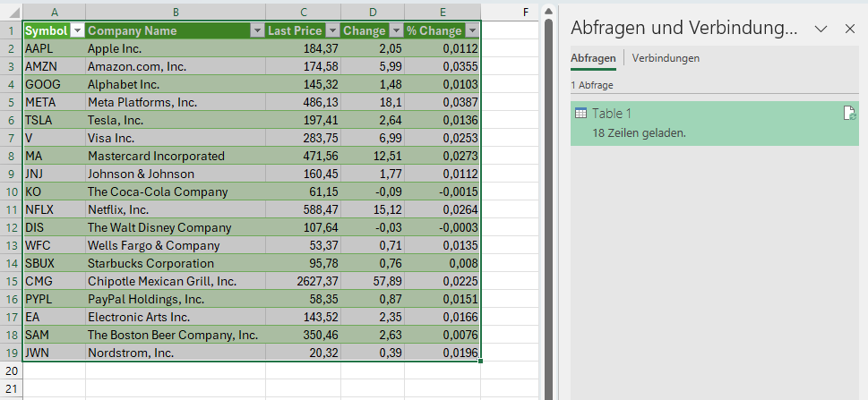Click Nordstrom's % change 0,0196
Image resolution: width=868 pixels, height=400 pixels.
click(x=443, y=353)
